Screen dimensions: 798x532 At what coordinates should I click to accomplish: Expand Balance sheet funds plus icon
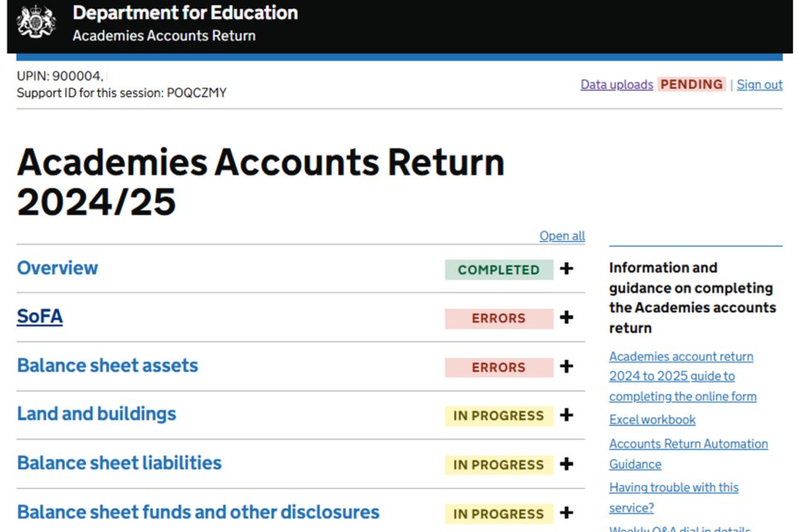pos(567,513)
